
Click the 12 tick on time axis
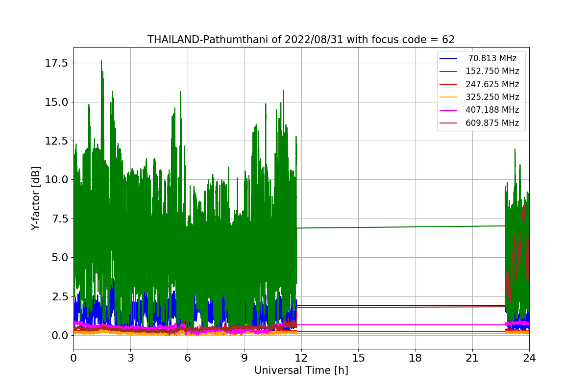[301, 358]
